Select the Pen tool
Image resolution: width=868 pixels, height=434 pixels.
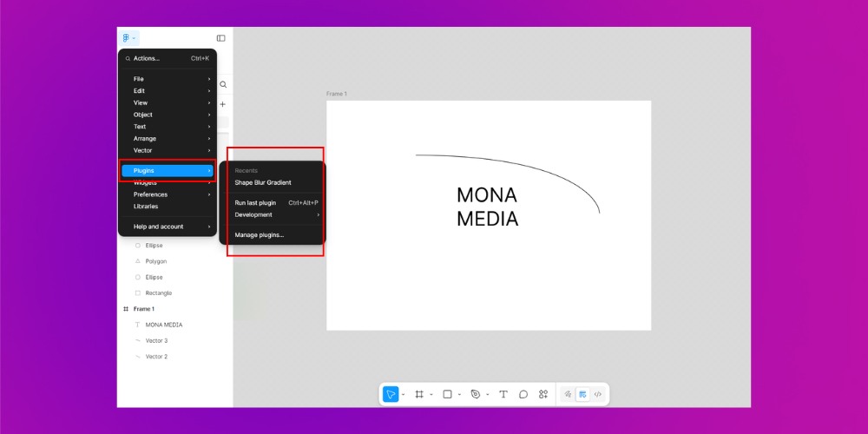[476, 394]
